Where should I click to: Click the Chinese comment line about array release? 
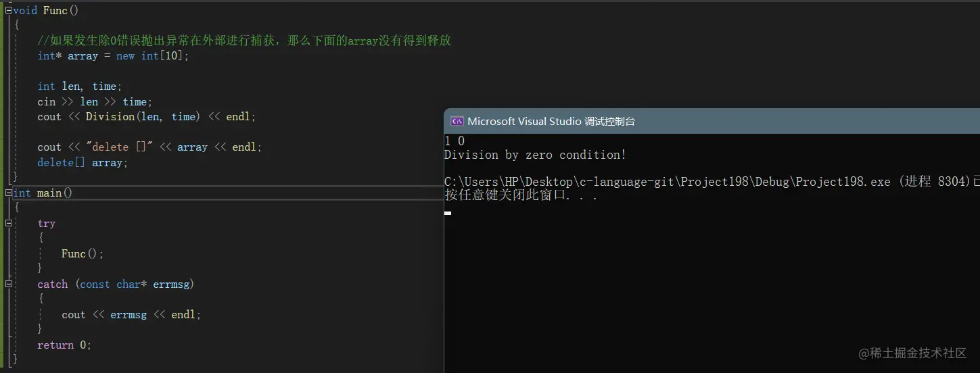244,41
